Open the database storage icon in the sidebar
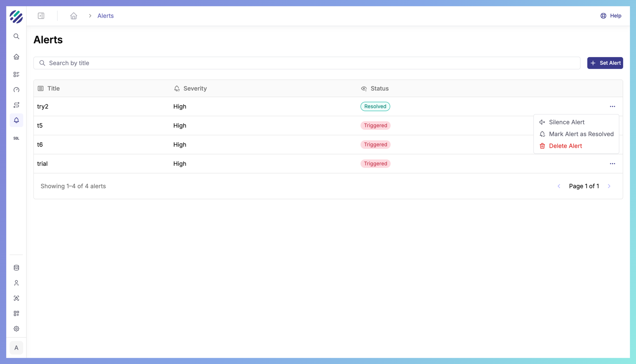 [16, 268]
